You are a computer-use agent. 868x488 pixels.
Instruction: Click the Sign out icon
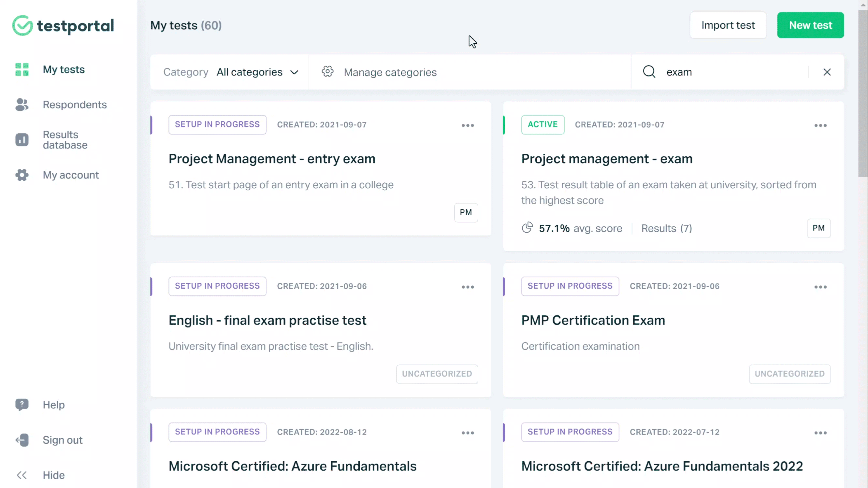22,440
